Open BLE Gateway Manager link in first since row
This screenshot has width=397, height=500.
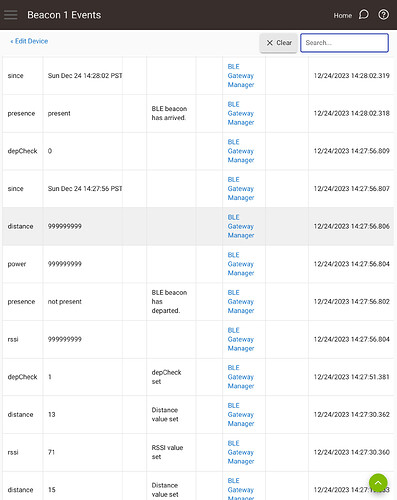pos(241,76)
